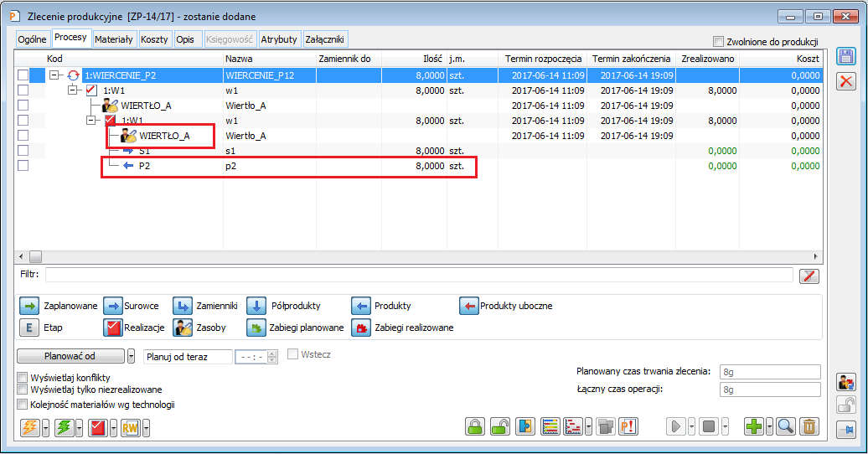This screenshot has width=868, height=454.
Task: Toggle the Produkty left-arrow filter
Action: (x=361, y=306)
